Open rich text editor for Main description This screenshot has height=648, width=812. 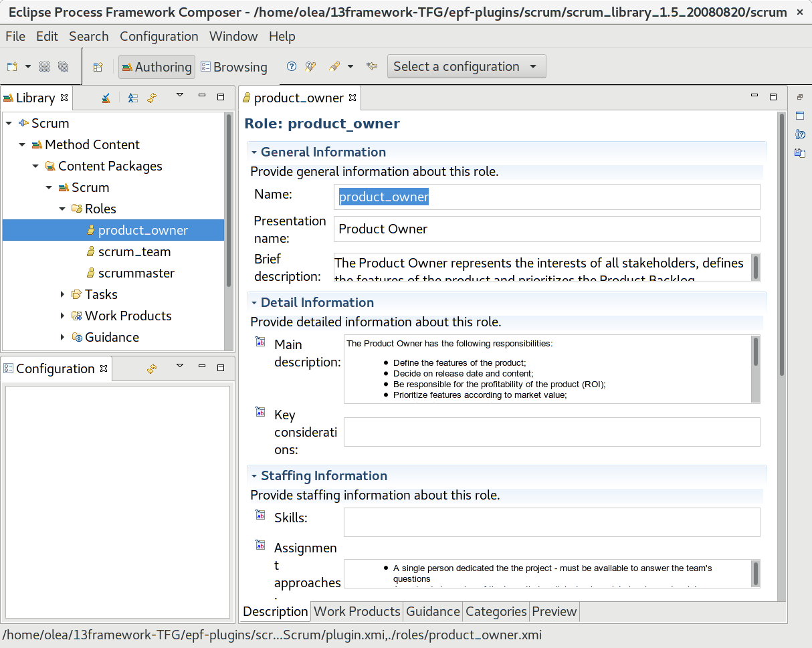(260, 342)
